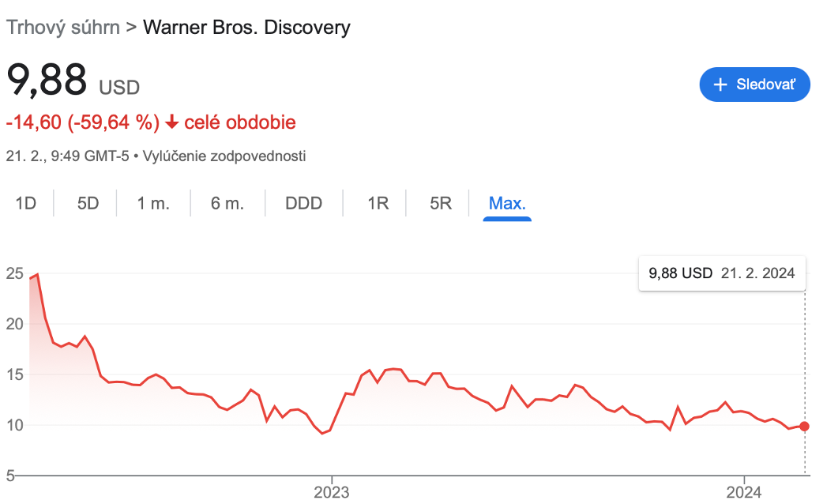The width and height of the screenshot is (823, 504).
Task: Open the 5R five-year chart
Action: click(x=440, y=203)
